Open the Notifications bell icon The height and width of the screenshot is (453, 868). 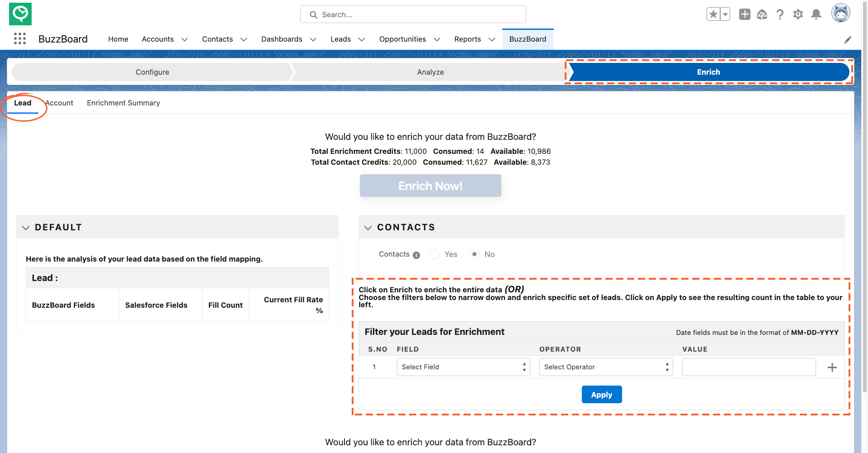pos(816,14)
